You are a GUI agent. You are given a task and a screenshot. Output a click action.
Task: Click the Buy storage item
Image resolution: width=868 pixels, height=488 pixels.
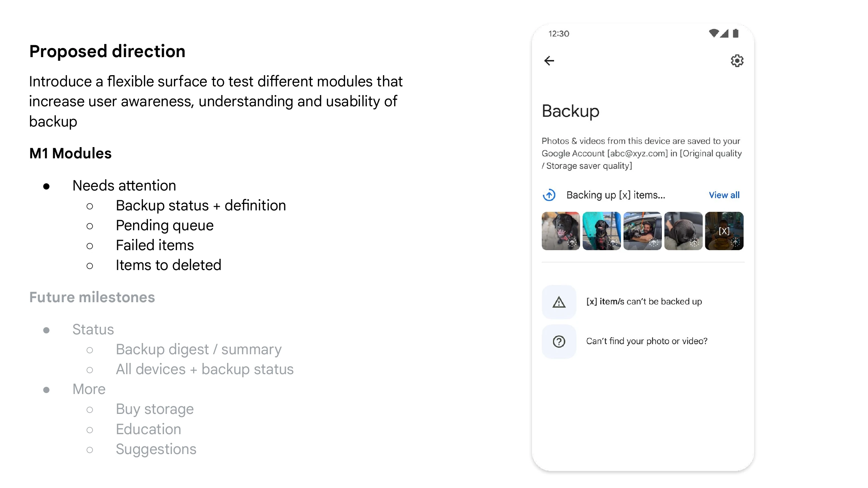click(x=155, y=409)
